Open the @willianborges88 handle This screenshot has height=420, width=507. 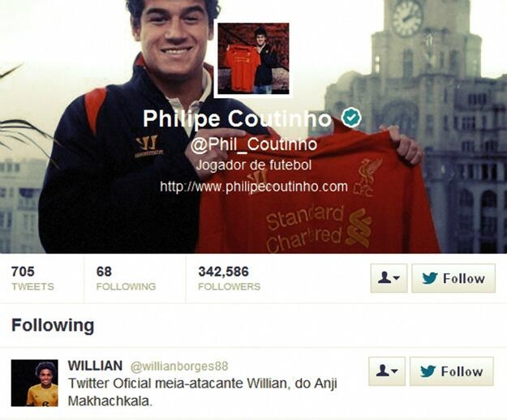coord(179,366)
